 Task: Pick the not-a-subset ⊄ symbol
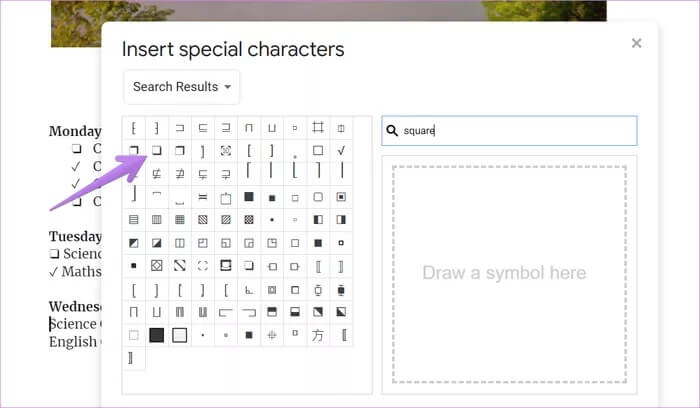(x=157, y=174)
